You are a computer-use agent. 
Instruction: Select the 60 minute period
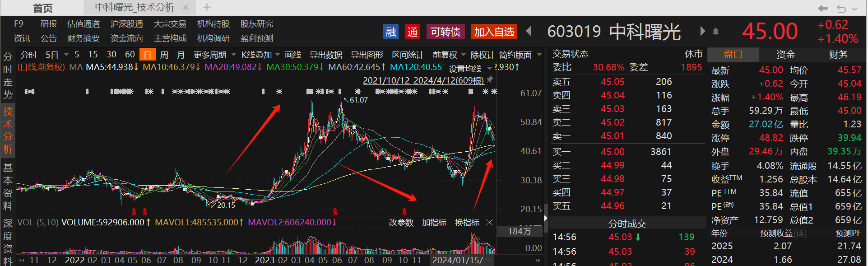coord(130,54)
